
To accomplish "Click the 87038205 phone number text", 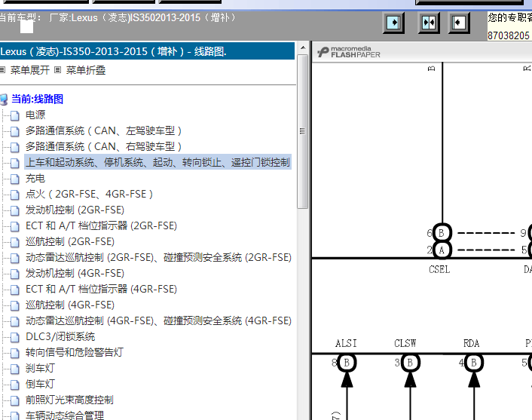I will [509, 35].
